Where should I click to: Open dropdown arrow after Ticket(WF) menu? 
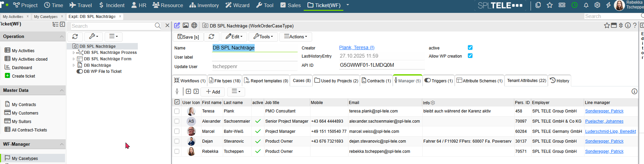(x=347, y=5)
